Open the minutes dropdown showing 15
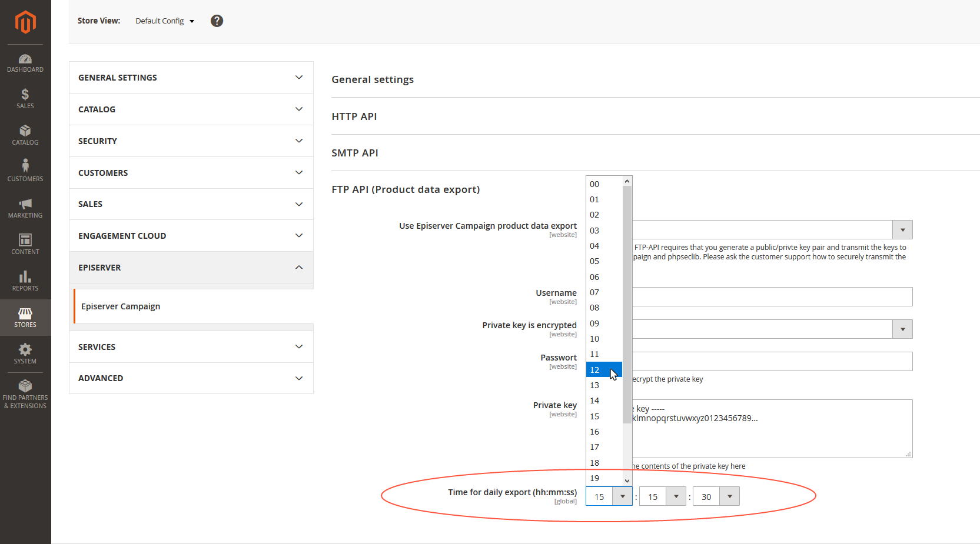Screen dimensions: 980x544 [663, 496]
